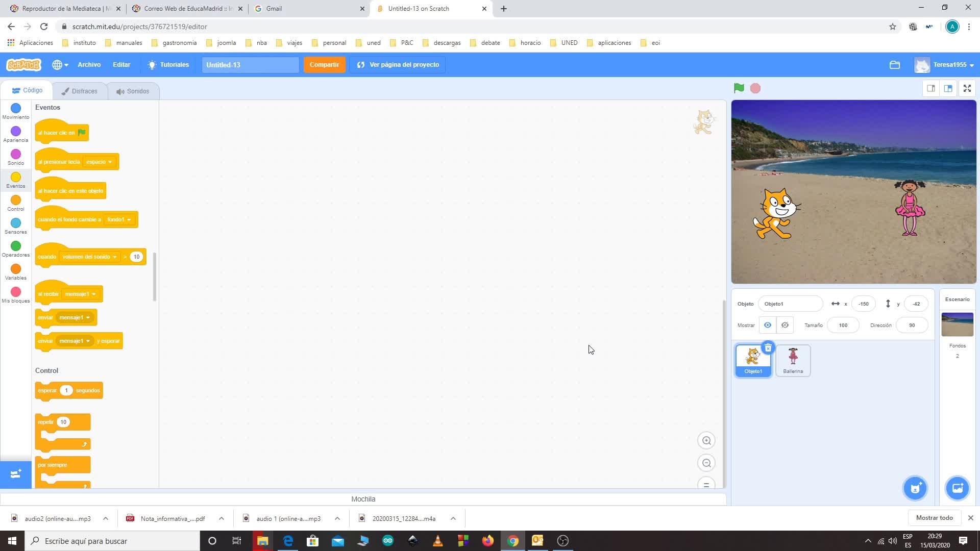Zoom out the code workspace

[x=706, y=463]
